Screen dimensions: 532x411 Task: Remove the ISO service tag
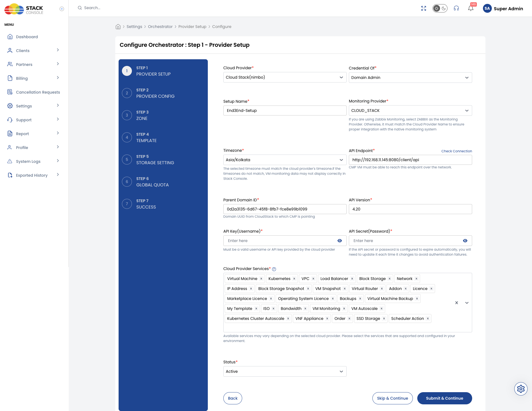tap(273, 309)
